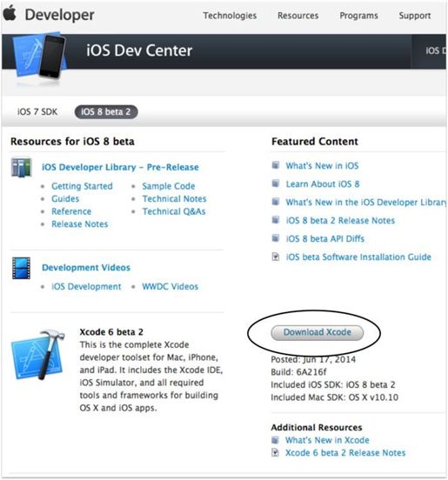Image resolution: width=448 pixels, height=480 pixels.
Task: Click the iOS Dev Center Xcode-and-iPhone icon
Action: [40, 56]
